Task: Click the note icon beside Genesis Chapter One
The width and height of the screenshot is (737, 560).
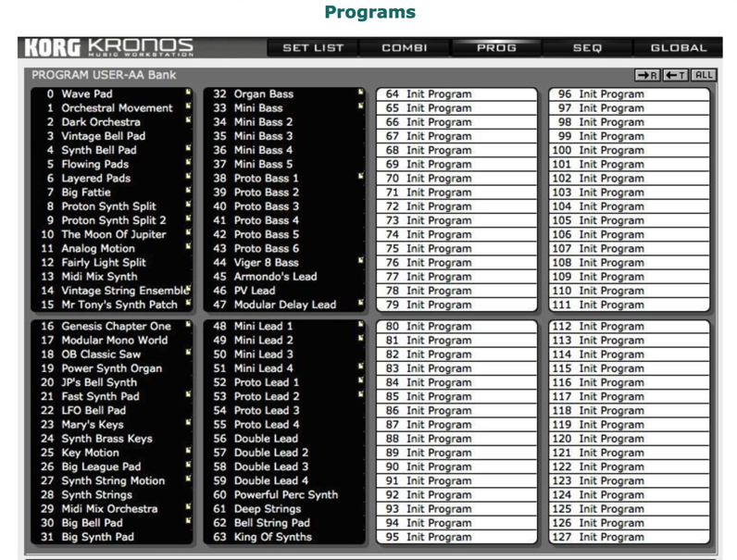Action: 189,325
